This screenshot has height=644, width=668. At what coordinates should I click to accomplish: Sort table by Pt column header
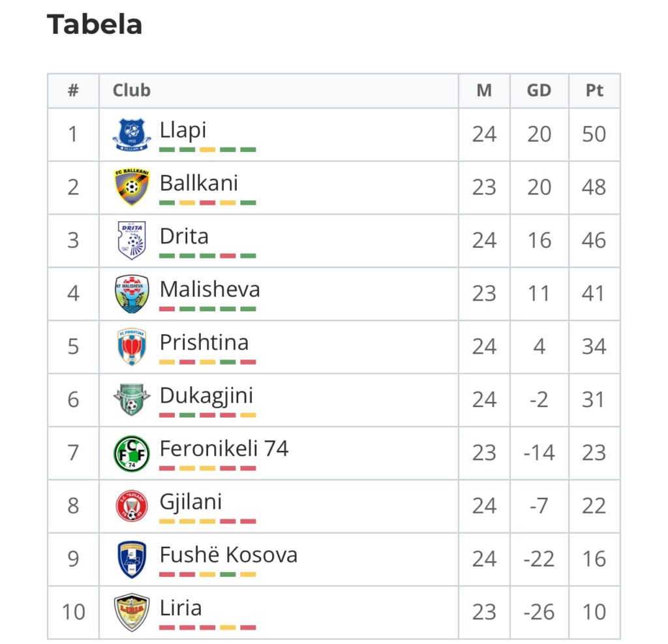pos(594,90)
